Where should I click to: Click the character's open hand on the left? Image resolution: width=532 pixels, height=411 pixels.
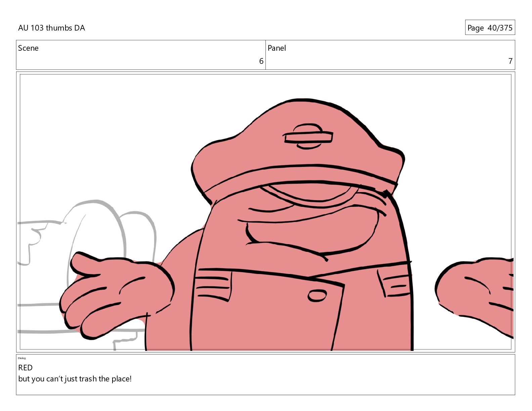[114, 292]
